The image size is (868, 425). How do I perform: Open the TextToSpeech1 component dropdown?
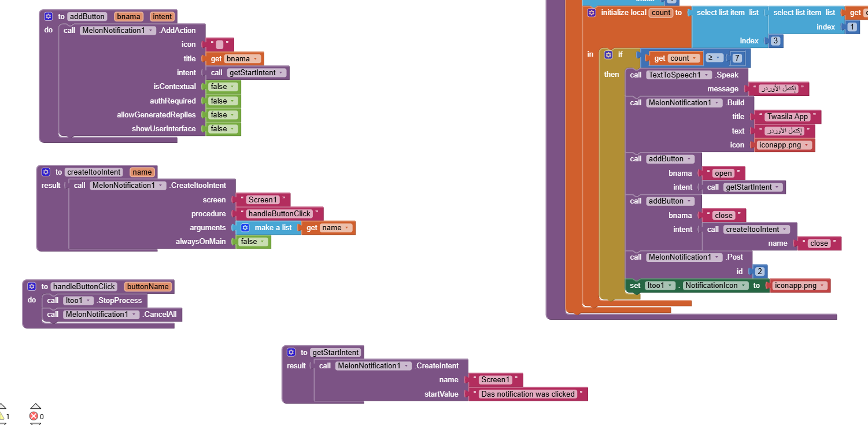[679, 75]
